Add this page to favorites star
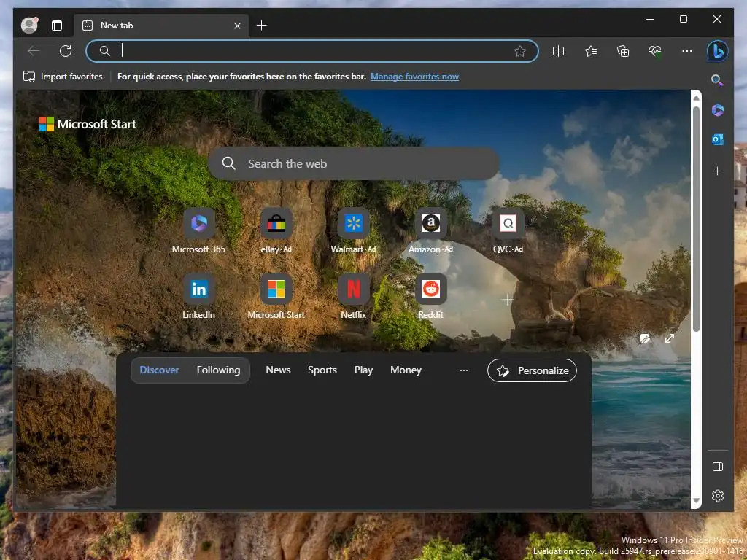 pyautogui.click(x=519, y=51)
